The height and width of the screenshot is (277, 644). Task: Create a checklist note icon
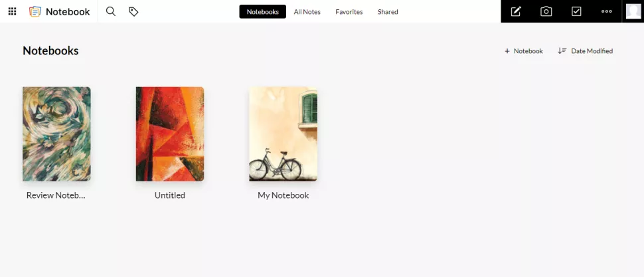coord(576,11)
